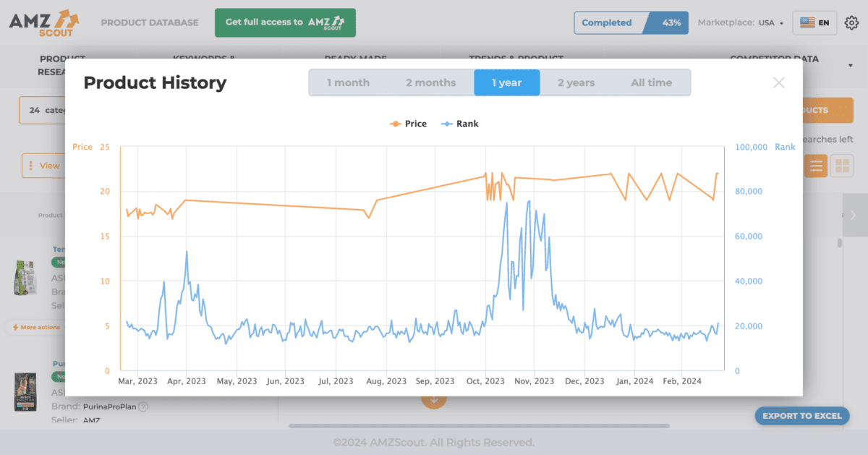868x455 pixels.
Task: Click the orange scroll-down arrow button
Action: (x=434, y=399)
